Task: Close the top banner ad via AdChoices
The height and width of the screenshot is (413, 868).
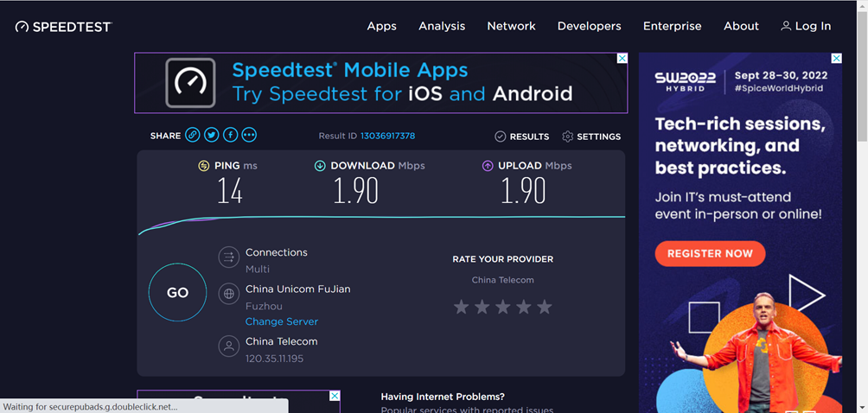Action: click(622, 59)
